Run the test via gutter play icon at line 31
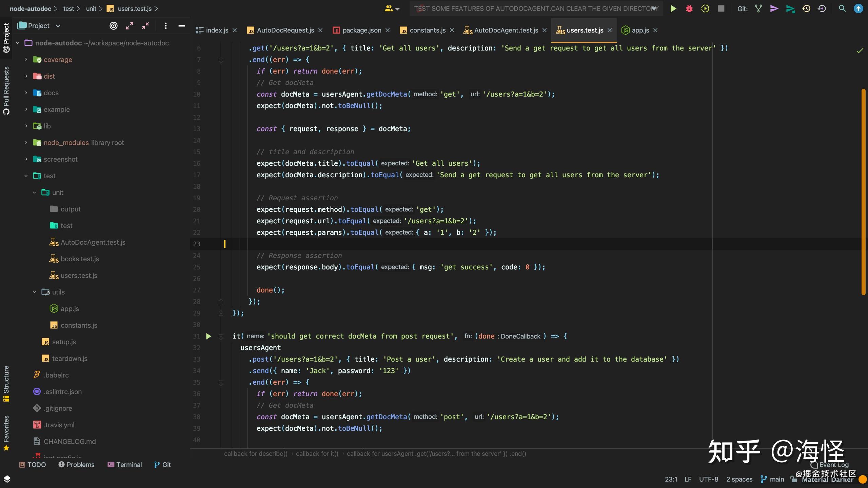This screenshot has width=868, height=488. tap(209, 336)
